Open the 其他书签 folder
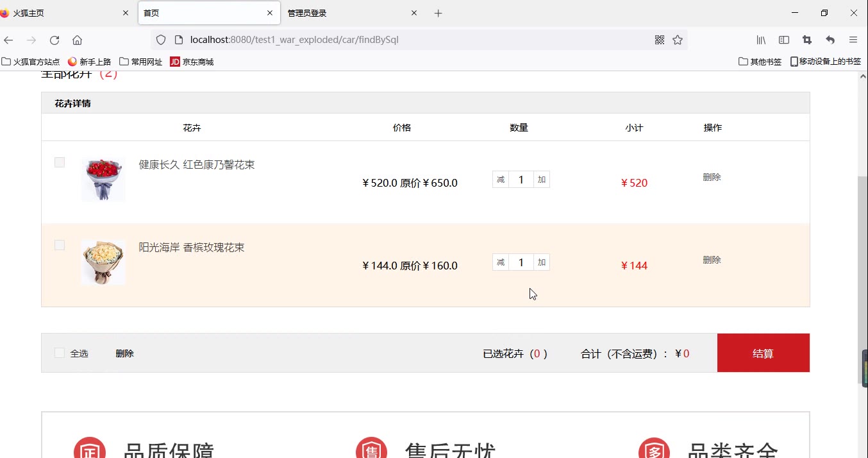 [760, 62]
